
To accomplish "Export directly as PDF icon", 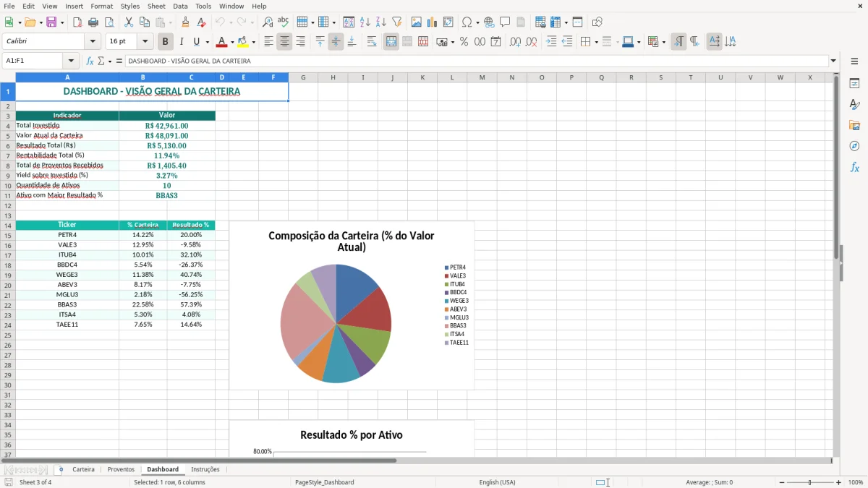I will [x=77, y=22].
